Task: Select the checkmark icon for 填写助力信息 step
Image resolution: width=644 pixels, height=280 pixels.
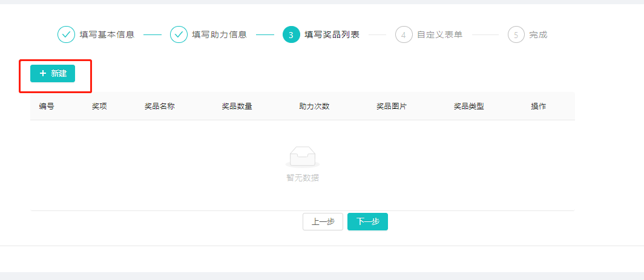Action: 179,34
